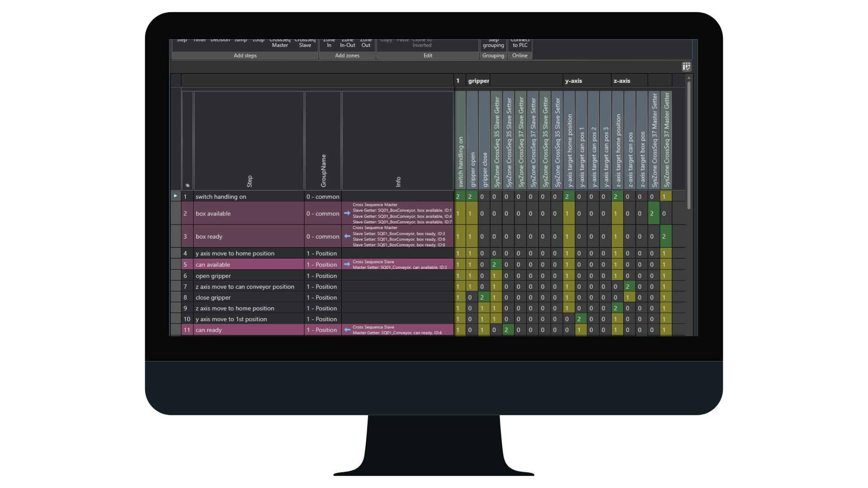This screenshot has width=868, height=488.
Task: Click row number 11 cell
Action: pyautogui.click(x=187, y=330)
